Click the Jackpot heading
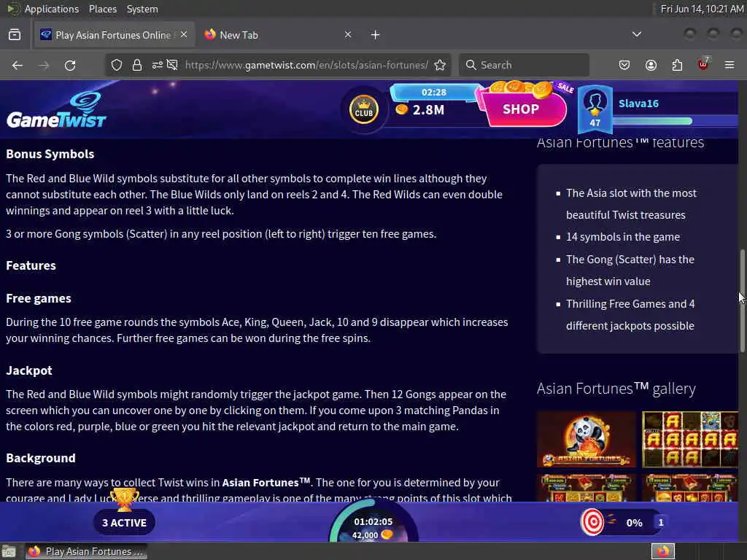The width and height of the screenshot is (747, 560). click(x=29, y=370)
